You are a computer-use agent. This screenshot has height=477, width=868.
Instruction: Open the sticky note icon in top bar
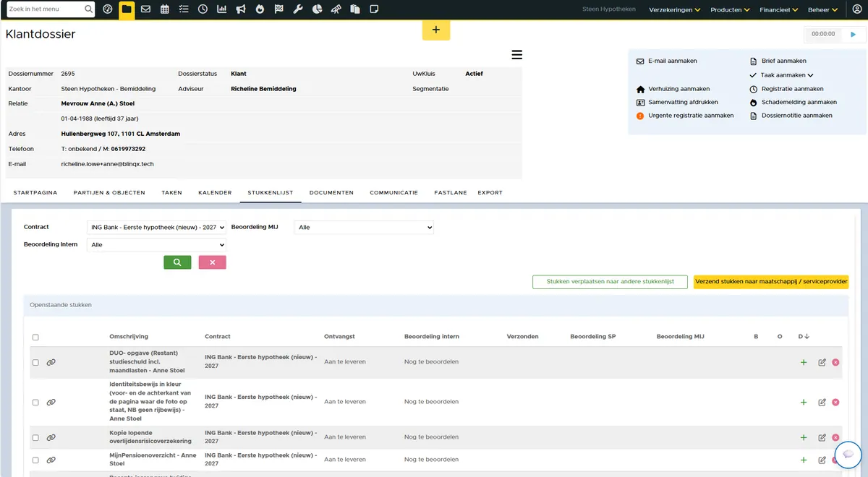374,9
